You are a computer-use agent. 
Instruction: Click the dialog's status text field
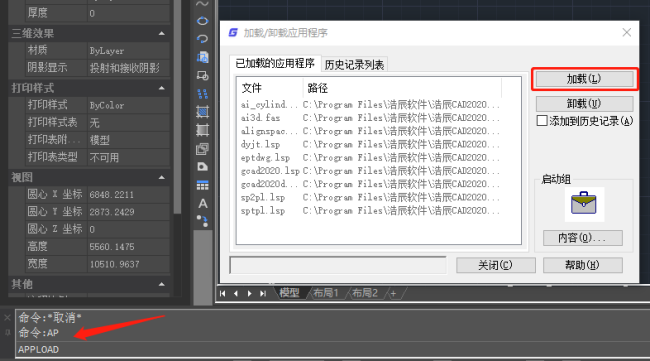coord(338,265)
